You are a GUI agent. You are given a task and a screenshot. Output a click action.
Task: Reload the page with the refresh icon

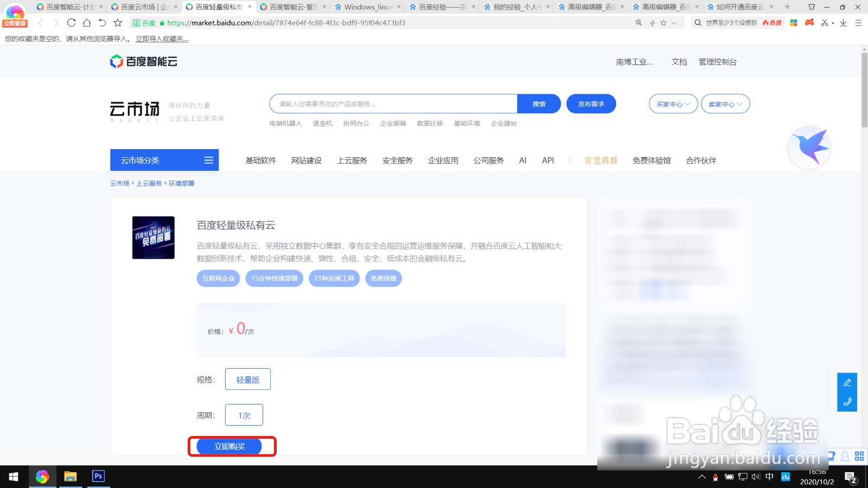point(71,23)
